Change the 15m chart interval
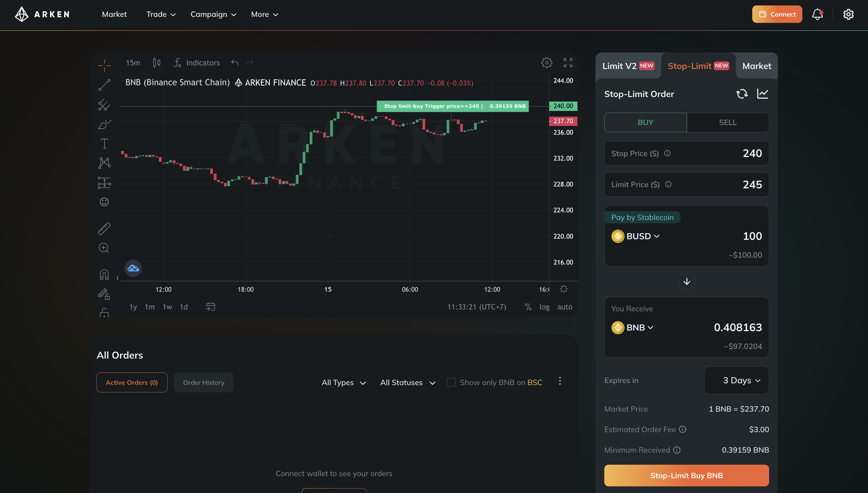Image resolution: width=868 pixels, height=493 pixels. (x=133, y=63)
